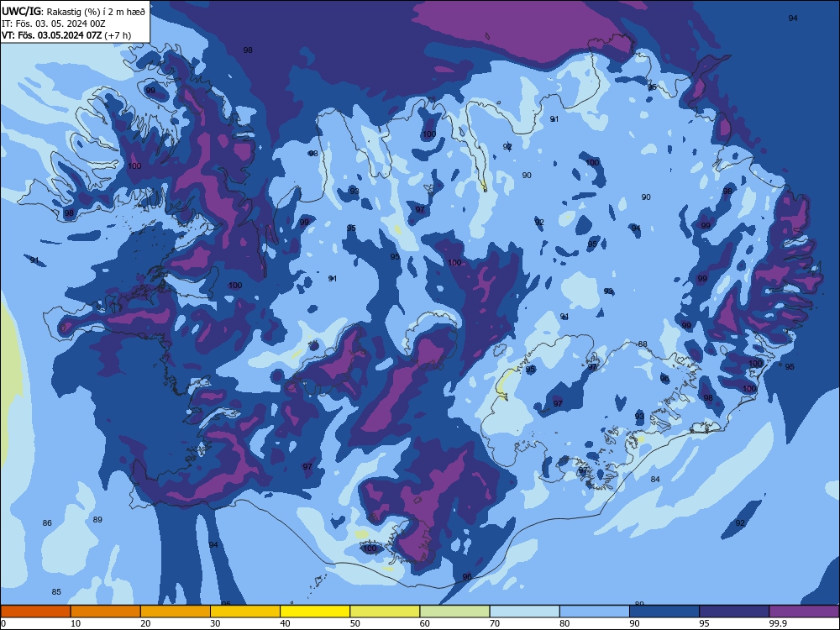This screenshot has height=630, width=840.
Task: Click the pale green 60–70 legend swatch
Action: (454, 612)
